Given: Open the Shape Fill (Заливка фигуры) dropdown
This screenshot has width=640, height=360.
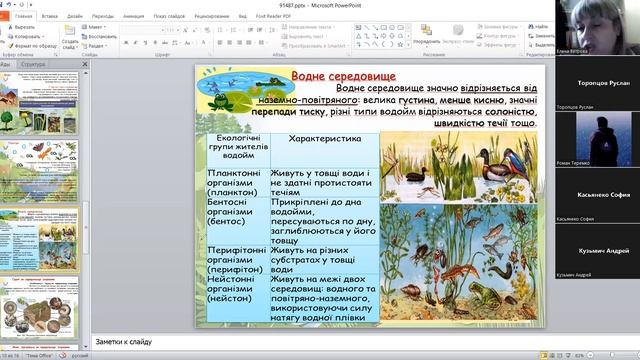Looking at the screenshot, I should coord(498,27).
